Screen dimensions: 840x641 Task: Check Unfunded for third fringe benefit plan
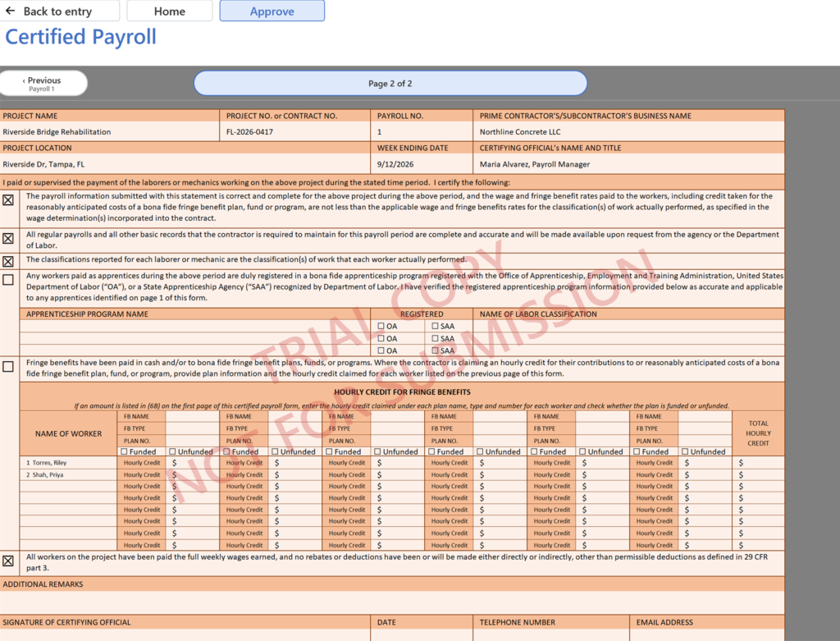pyautogui.click(x=377, y=451)
